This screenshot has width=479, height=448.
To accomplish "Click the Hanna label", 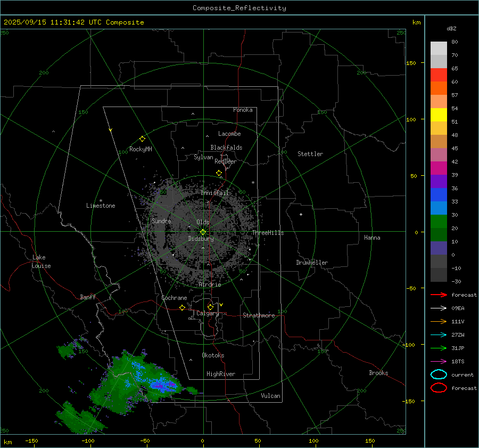I will coord(372,238).
